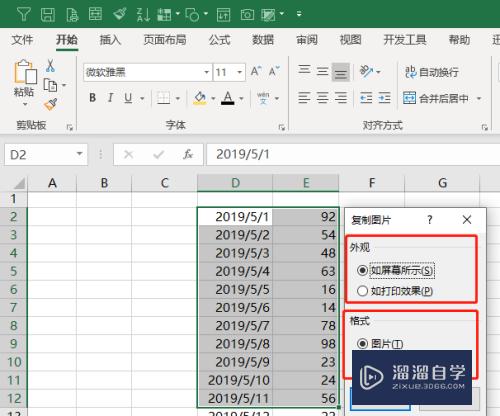Click the filter funnel icon in quick access toolbar

(24, 14)
